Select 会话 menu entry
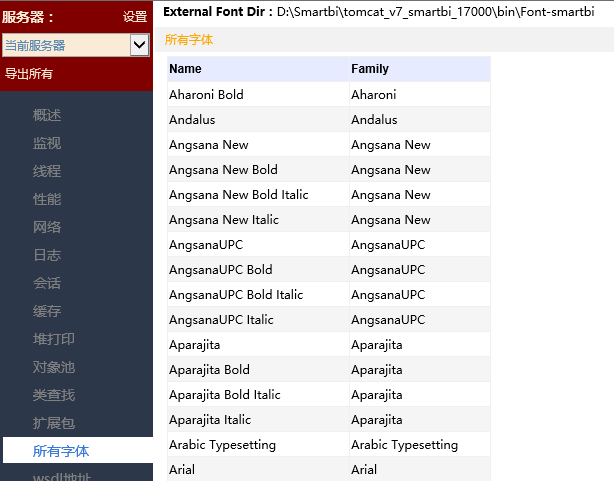614x481 pixels. (x=47, y=283)
